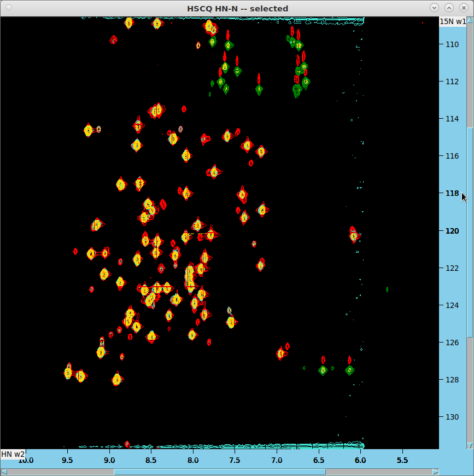The width and height of the screenshot is (474, 476).
Task: Click the horizontal scrollbar left arrow
Action: pos(4,472)
